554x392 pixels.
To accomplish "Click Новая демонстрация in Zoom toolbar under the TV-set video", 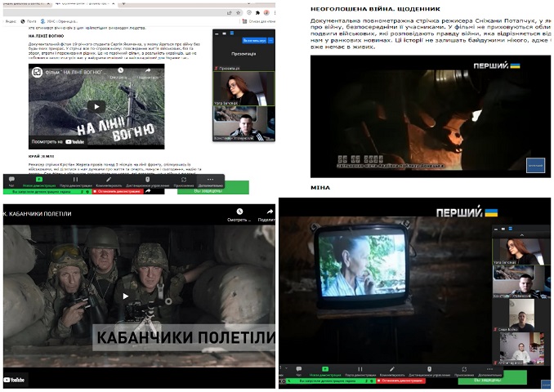I will (x=325, y=371).
